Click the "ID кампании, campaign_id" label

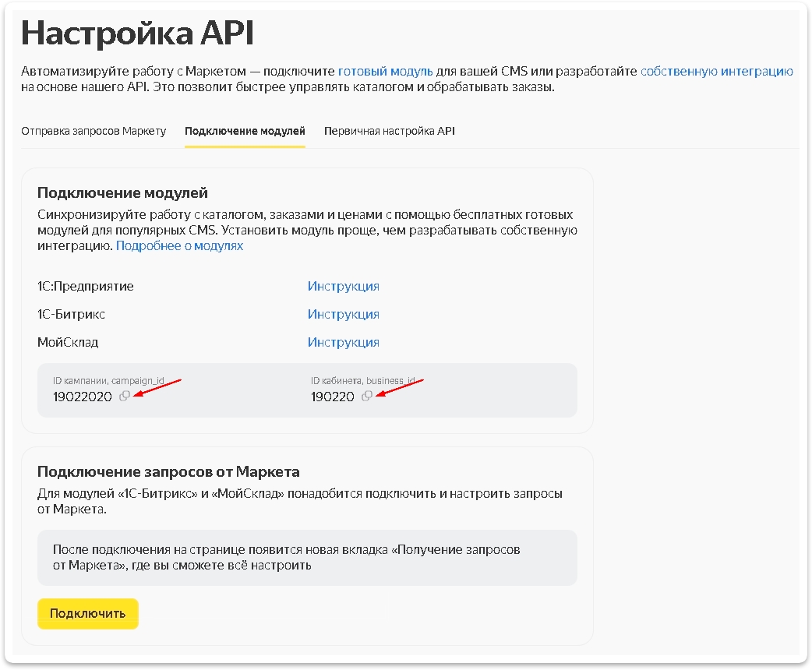click(x=108, y=381)
